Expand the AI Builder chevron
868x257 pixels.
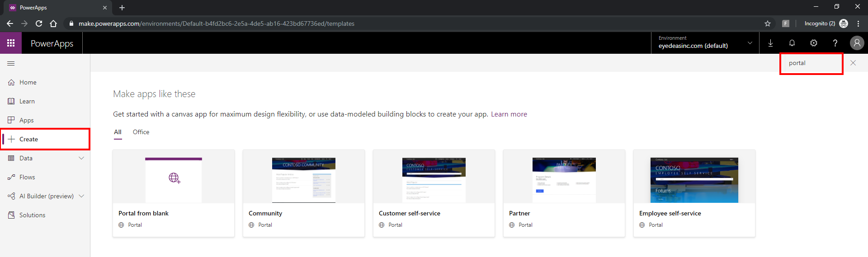[x=81, y=196]
